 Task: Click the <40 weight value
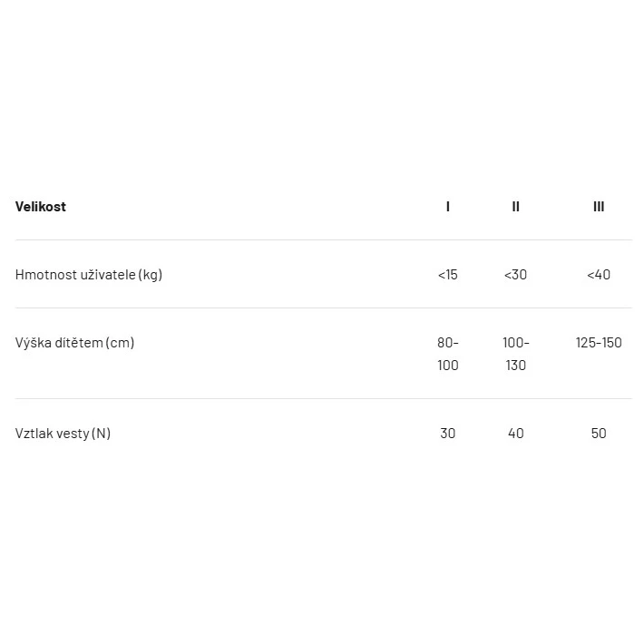pyautogui.click(x=599, y=275)
